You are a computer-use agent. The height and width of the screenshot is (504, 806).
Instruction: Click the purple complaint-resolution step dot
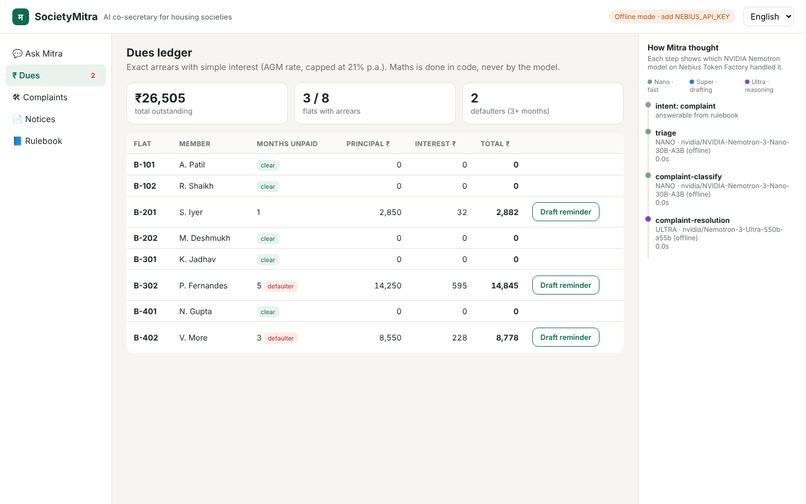(x=648, y=219)
